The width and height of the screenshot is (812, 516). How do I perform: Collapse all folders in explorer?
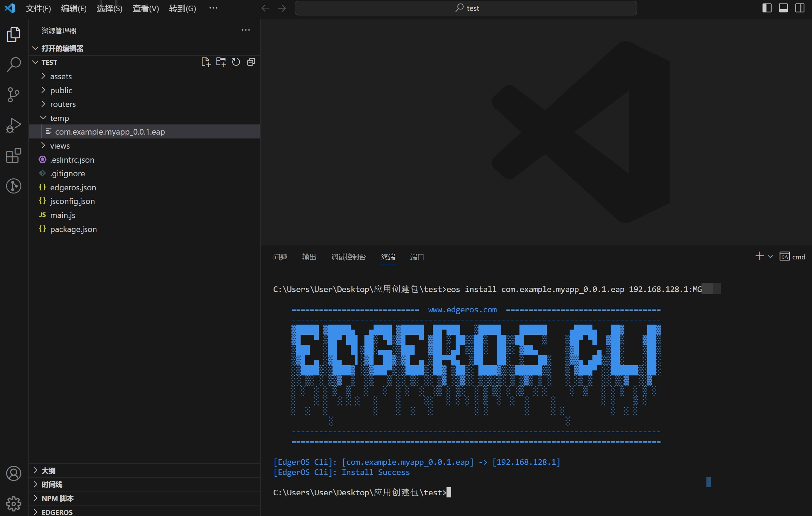(251, 62)
